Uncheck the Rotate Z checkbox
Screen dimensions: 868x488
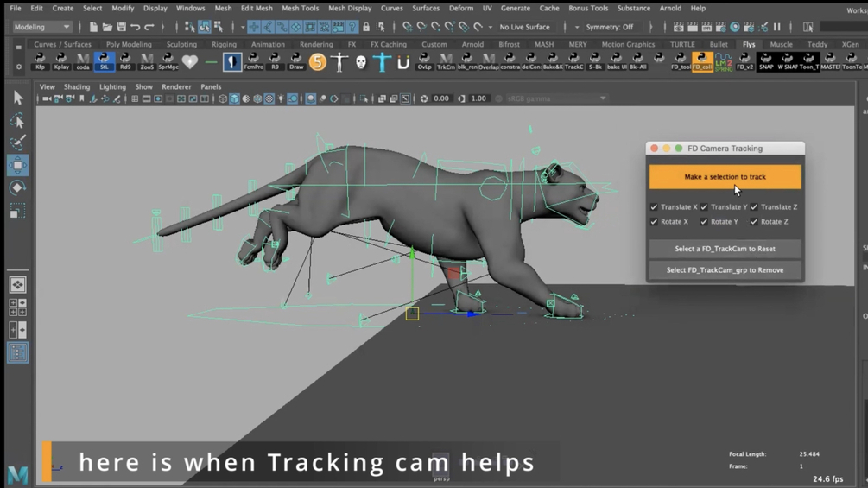[x=754, y=221]
